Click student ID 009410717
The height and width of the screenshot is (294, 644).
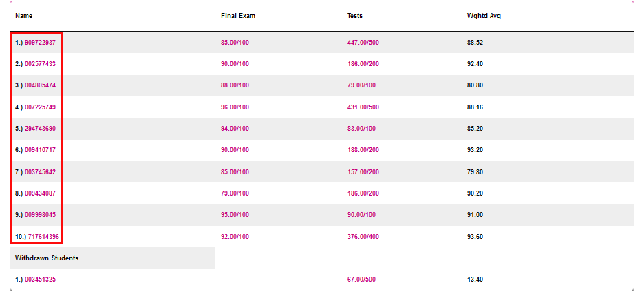(40, 150)
